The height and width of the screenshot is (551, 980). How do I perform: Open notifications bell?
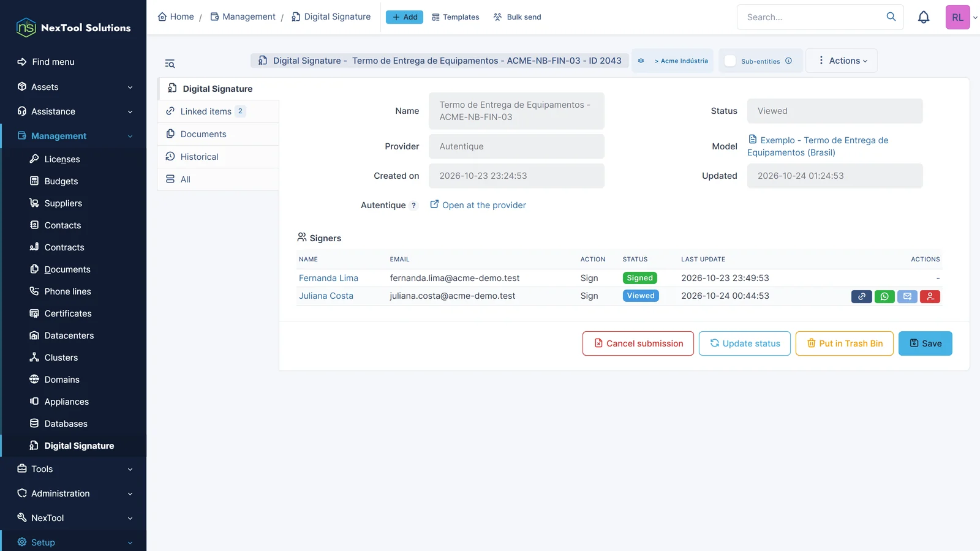(924, 17)
